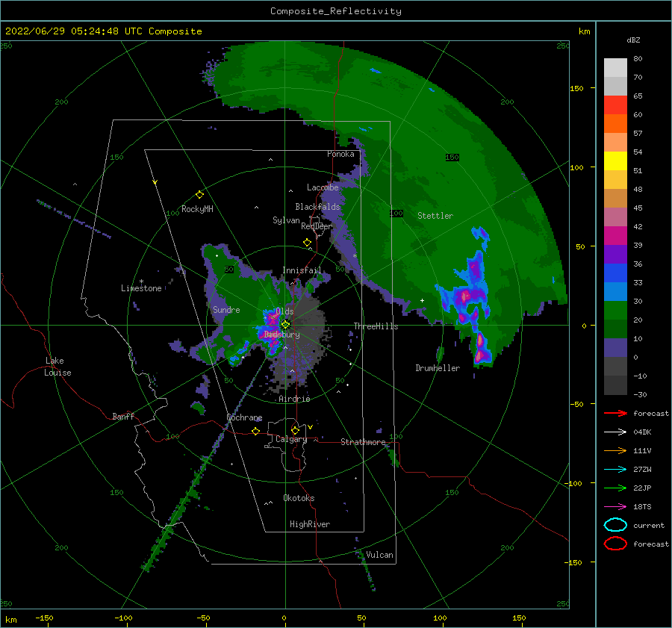This screenshot has width=672, height=628.
Task: Click the white 04DK arrow icon
Action: (x=615, y=432)
